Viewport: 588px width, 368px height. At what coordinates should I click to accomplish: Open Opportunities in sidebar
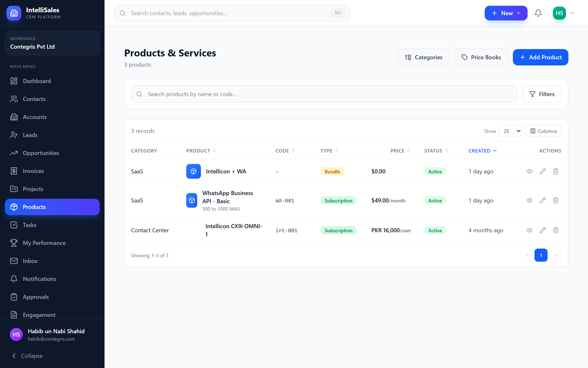(52, 153)
